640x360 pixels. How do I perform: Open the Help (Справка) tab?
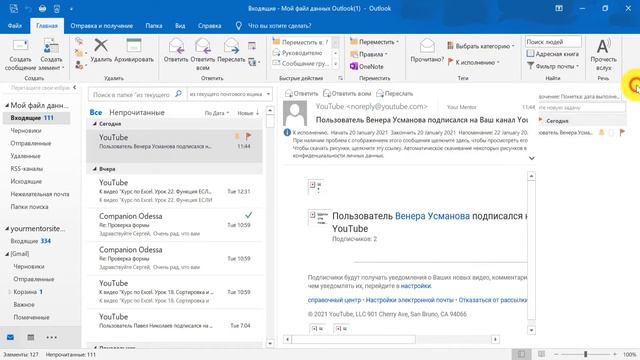pos(209,25)
